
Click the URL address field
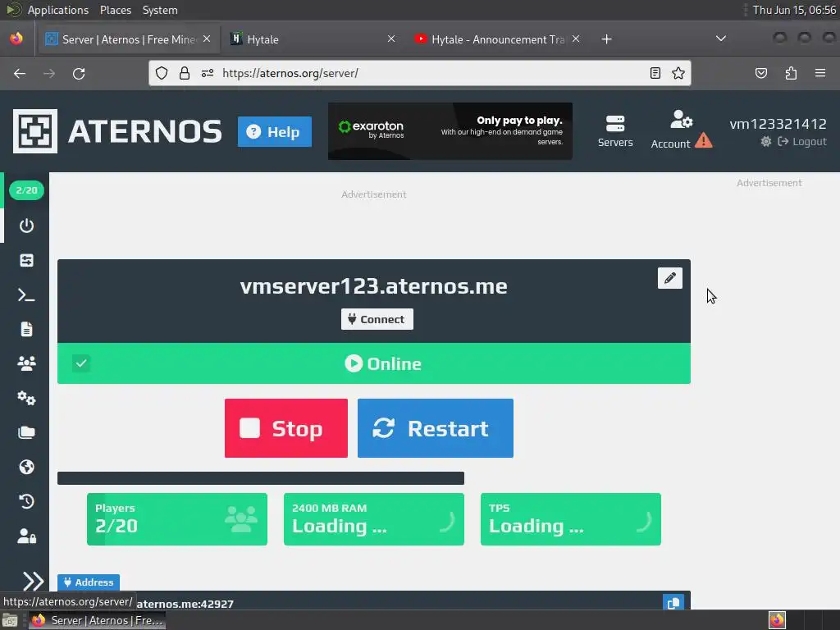tap(419, 73)
